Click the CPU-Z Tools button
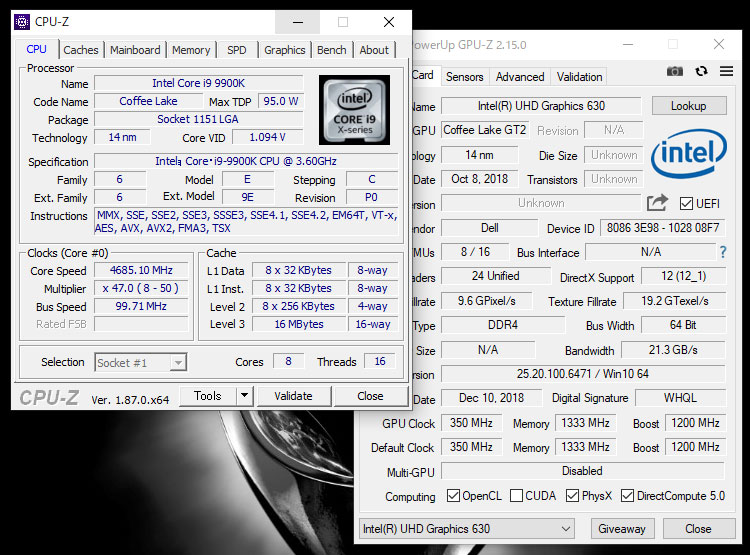750x555 pixels. click(x=208, y=396)
